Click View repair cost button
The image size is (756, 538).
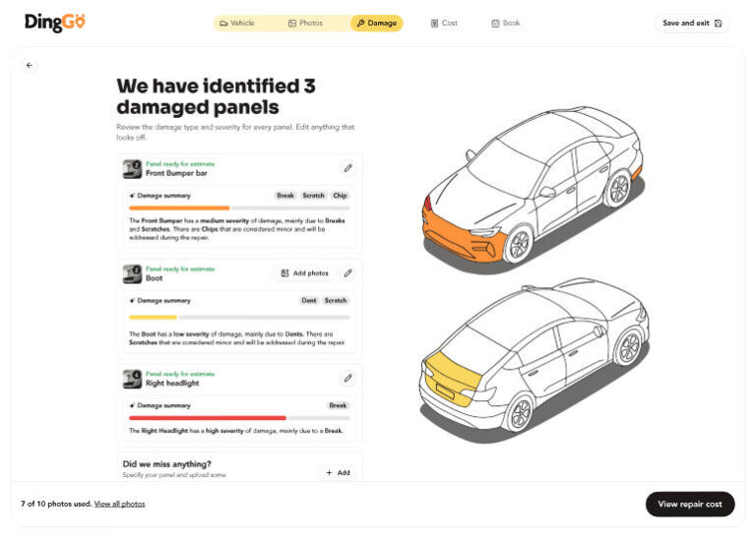coord(690,504)
